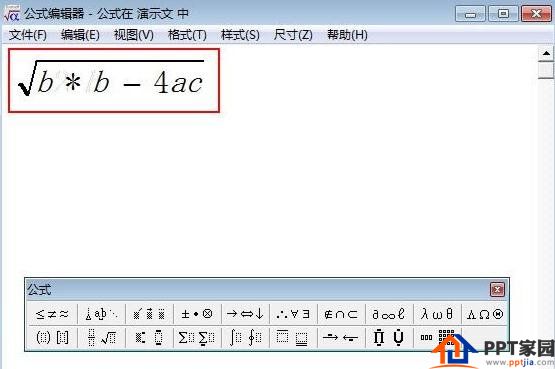555x369 pixels.
Task: Click the Equation Editor title bar icon
Action: [x=11, y=13]
